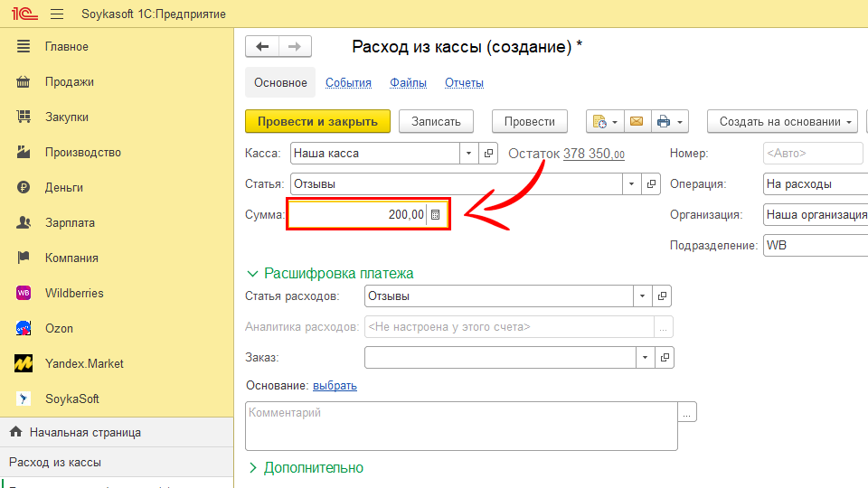The height and width of the screenshot is (488, 868).
Task: Switch to the События tab
Action: coord(348,83)
